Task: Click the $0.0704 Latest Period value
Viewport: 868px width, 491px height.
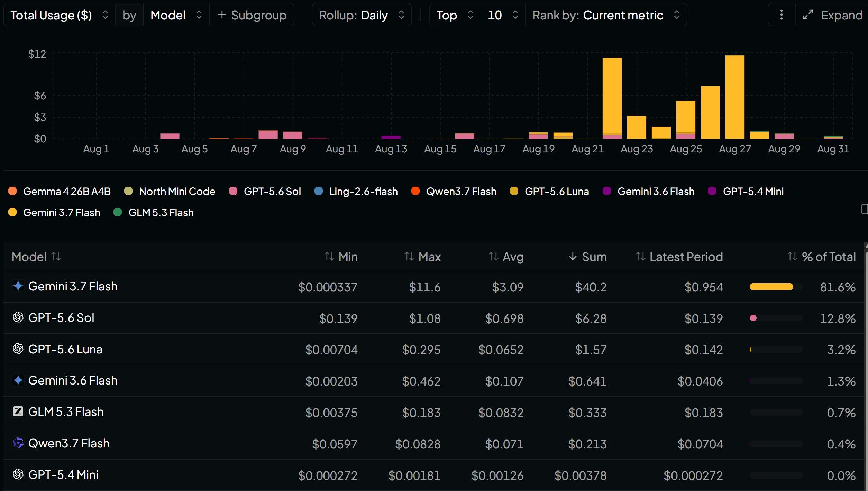Action: pos(700,444)
